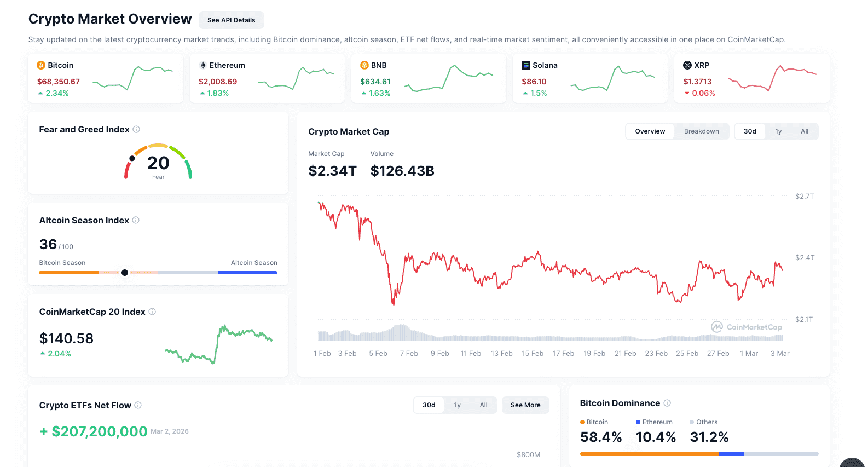Click the Bitcoin coin icon

point(41,65)
